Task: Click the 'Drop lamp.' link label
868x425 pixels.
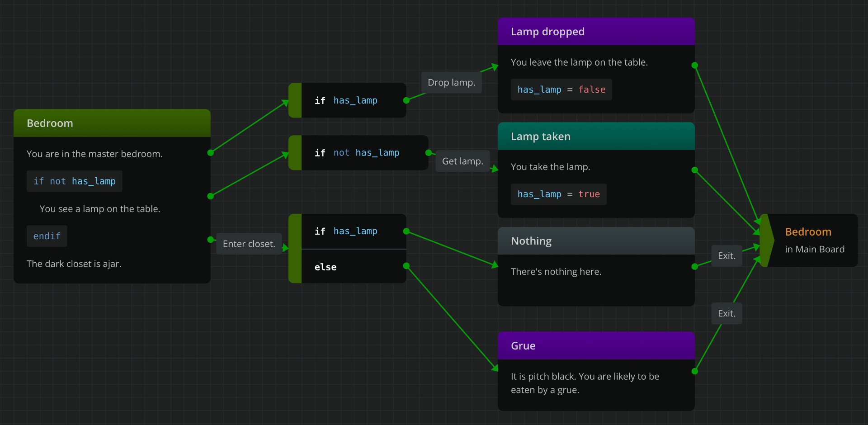Action: click(451, 82)
